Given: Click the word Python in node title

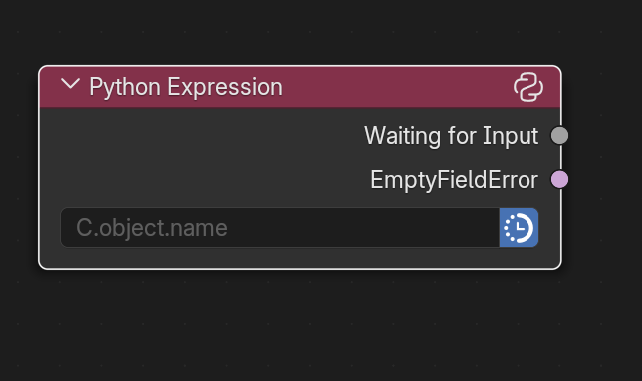Looking at the screenshot, I should 125,88.
